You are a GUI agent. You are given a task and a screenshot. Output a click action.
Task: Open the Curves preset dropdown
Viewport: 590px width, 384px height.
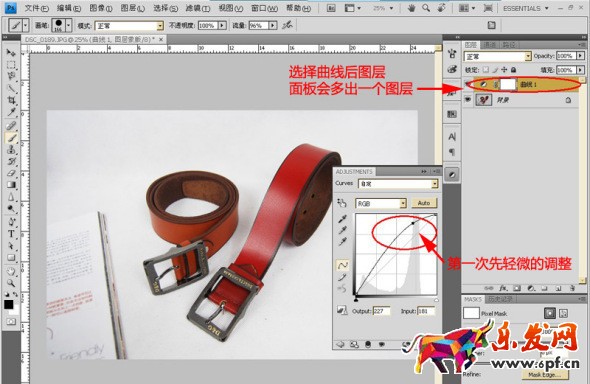point(435,184)
